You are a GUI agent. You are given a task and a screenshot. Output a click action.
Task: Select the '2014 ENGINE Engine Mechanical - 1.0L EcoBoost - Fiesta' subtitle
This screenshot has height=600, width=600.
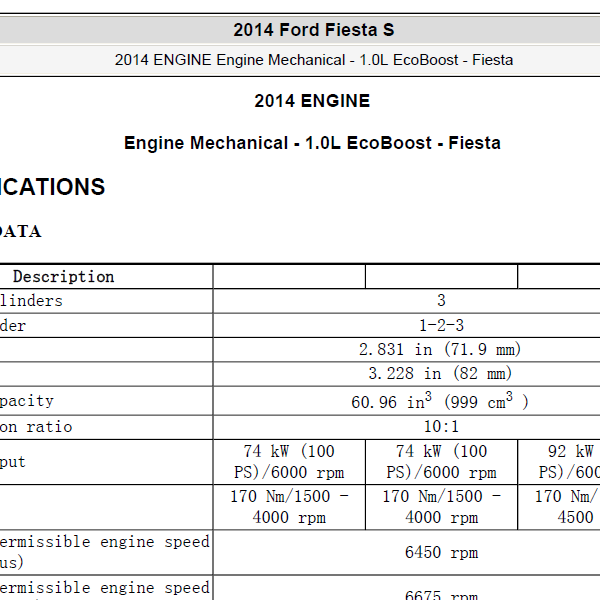pyautogui.click(x=313, y=60)
